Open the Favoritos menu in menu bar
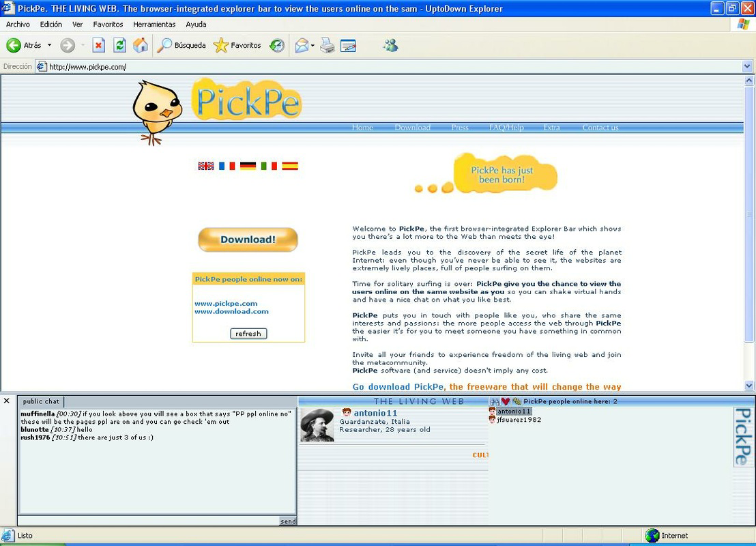 (x=108, y=24)
